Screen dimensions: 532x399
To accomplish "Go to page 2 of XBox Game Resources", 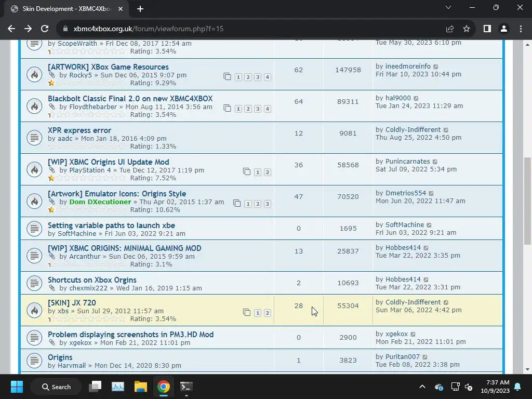I will coord(248,77).
